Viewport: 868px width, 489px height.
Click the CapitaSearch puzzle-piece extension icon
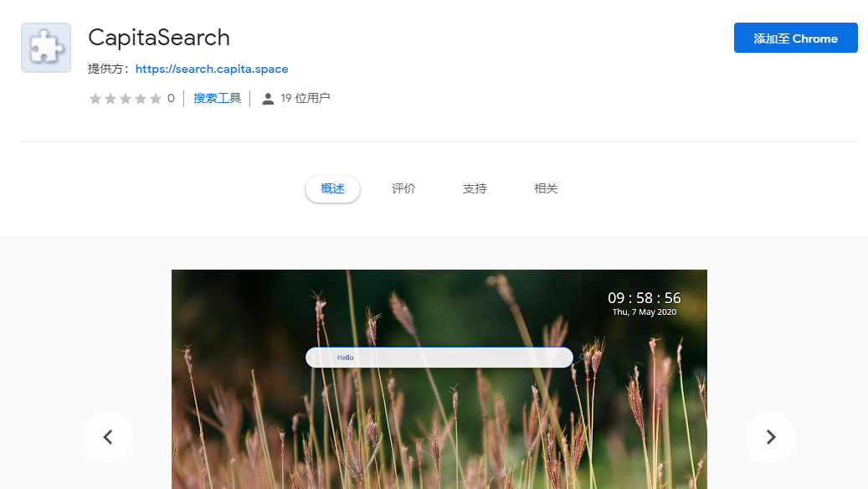46,48
